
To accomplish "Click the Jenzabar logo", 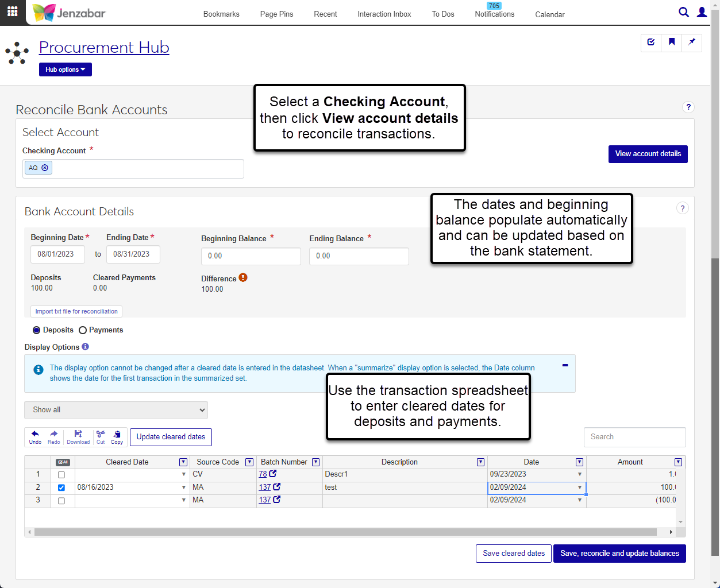I will coord(69,13).
